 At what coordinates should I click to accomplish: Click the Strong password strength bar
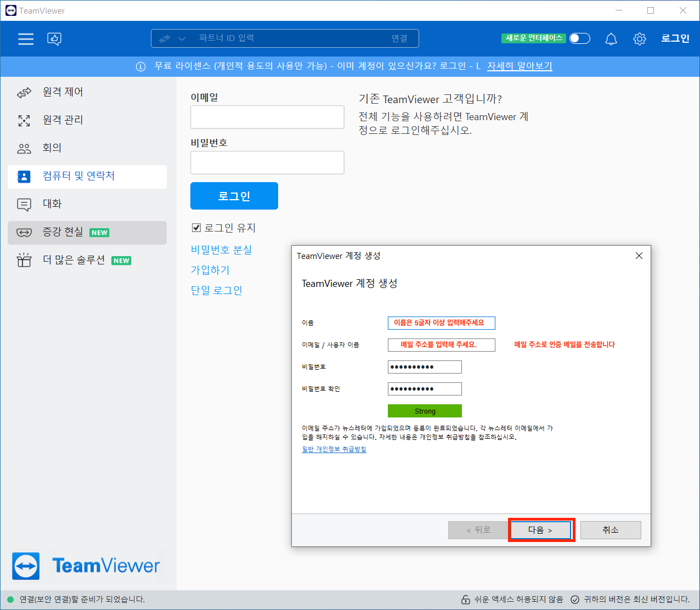point(424,410)
